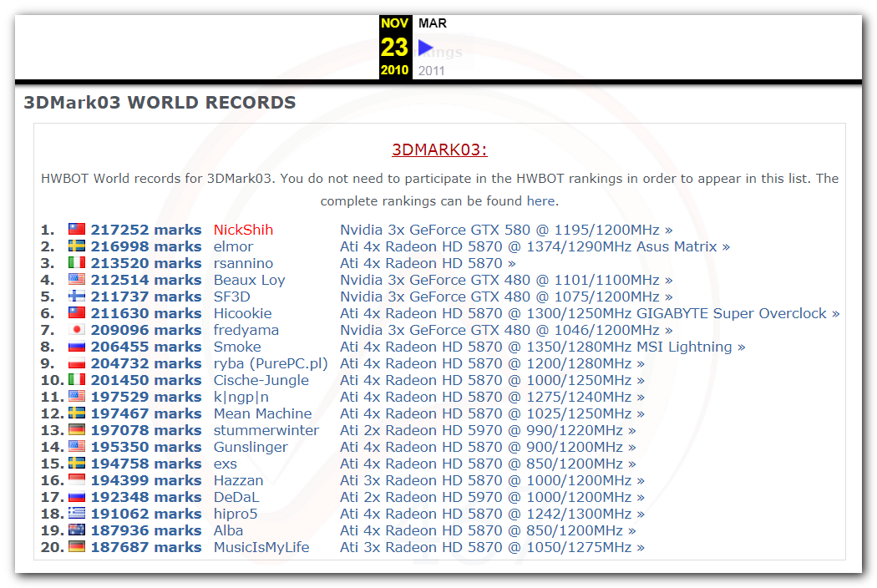The image size is (877, 588).
Task: Open GTX 480 @ 1101/1100MHz hardware link
Action: tap(506, 281)
